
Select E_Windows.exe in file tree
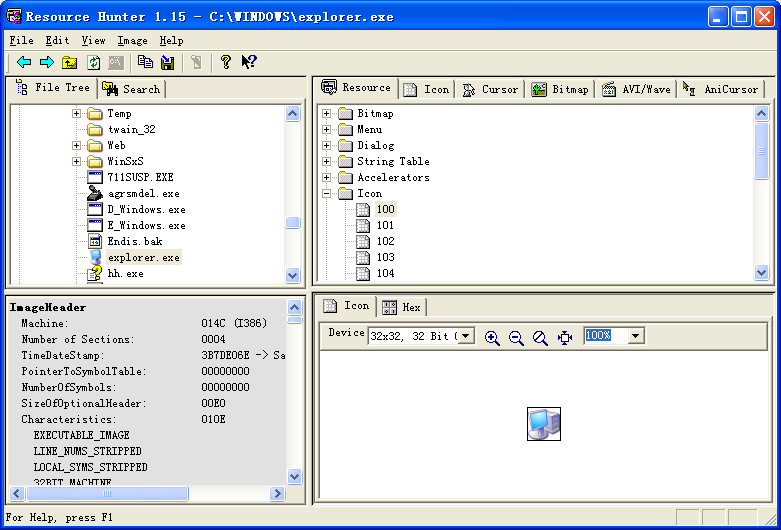click(146, 225)
